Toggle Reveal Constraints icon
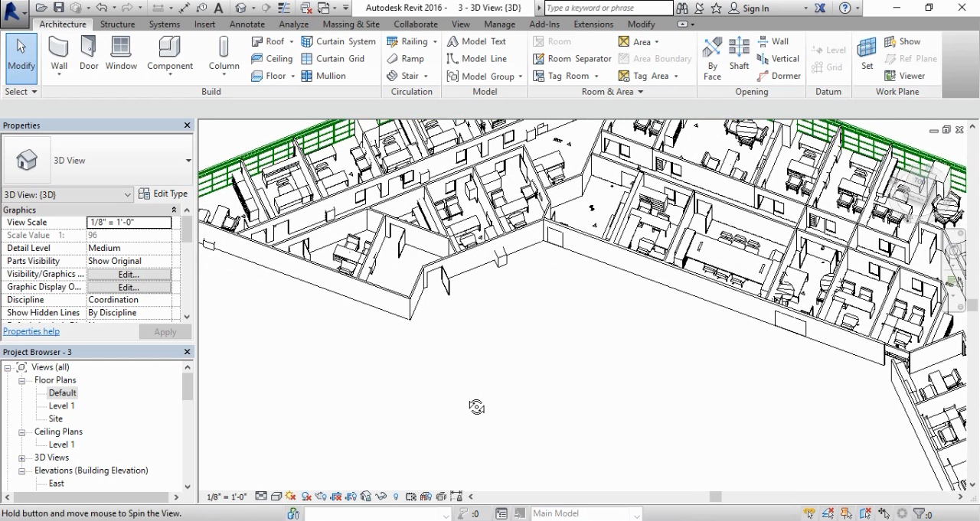 (x=456, y=497)
